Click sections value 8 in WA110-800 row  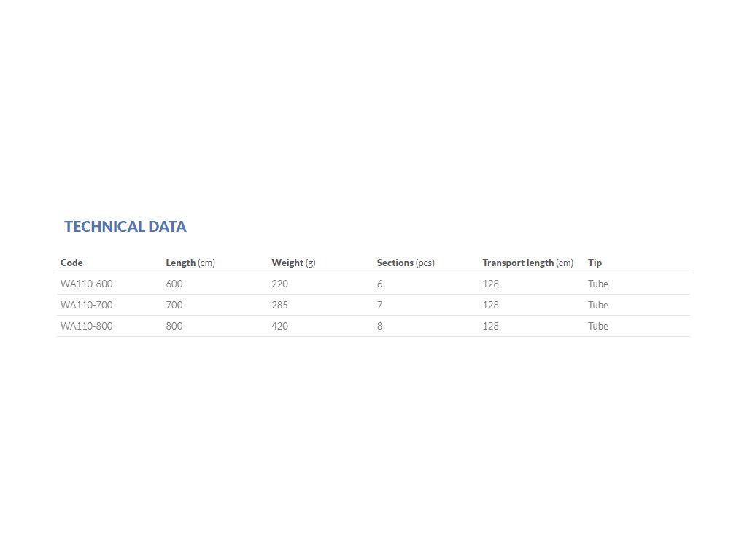coord(379,326)
